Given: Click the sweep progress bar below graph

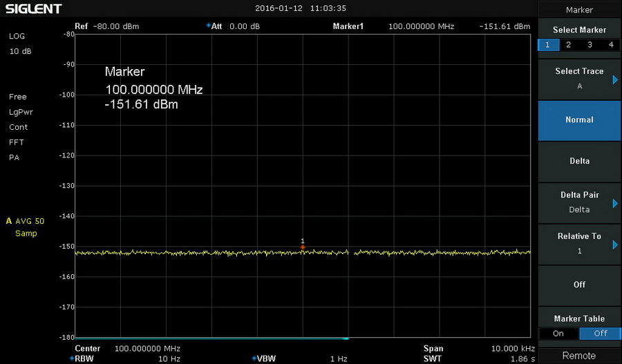Looking at the screenshot, I should (211, 338).
